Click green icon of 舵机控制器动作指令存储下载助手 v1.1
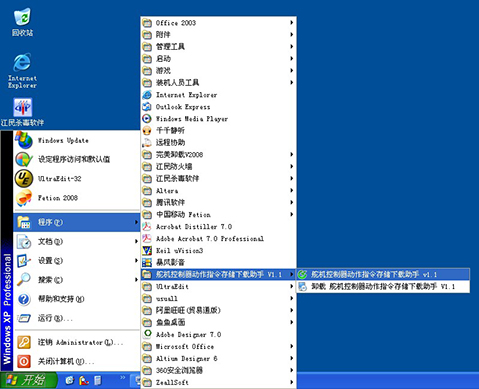The width and height of the screenshot is (479, 389). (x=302, y=275)
